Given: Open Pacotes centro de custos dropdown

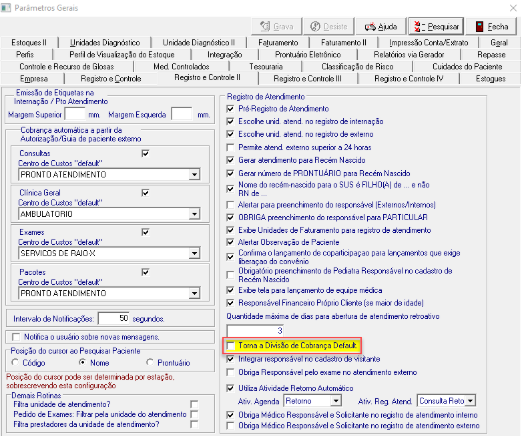Looking at the screenshot, I should point(194,293).
